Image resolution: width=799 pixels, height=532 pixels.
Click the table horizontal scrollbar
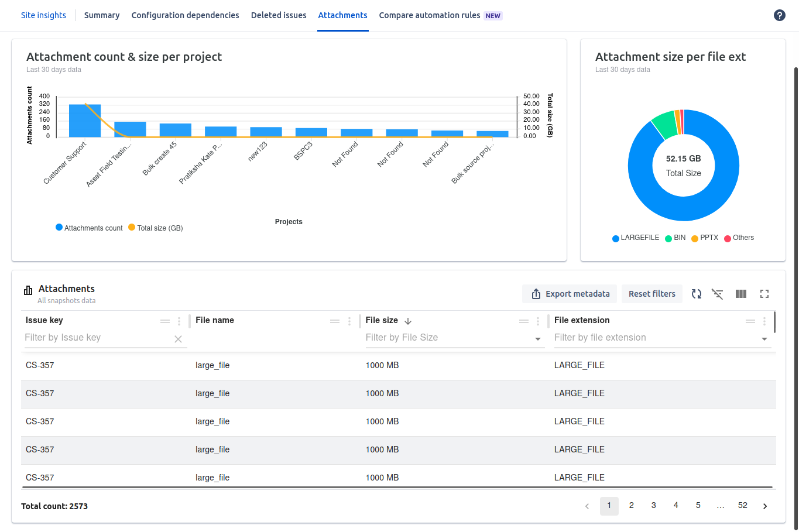coord(398,487)
